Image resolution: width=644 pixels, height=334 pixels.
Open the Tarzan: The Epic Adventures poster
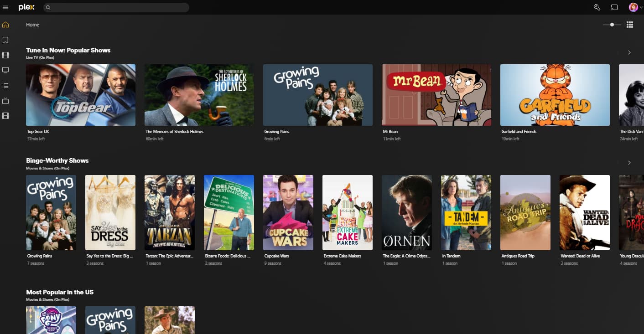coord(170,212)
